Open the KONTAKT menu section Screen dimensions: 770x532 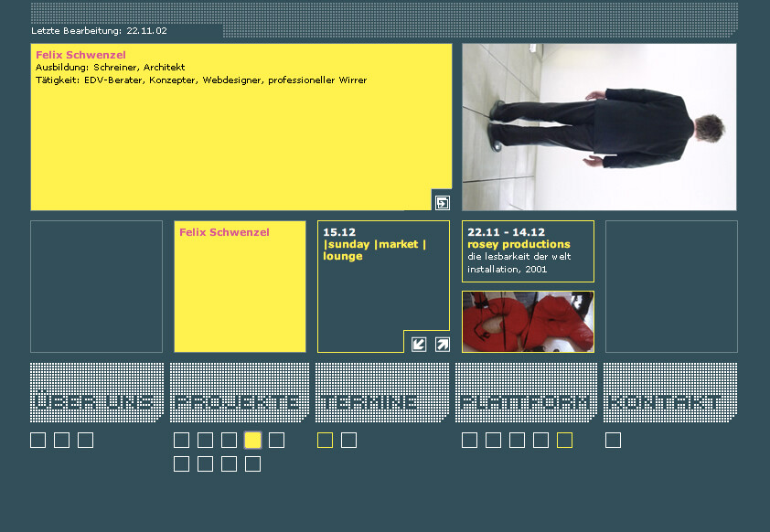[x=670, y=393]
